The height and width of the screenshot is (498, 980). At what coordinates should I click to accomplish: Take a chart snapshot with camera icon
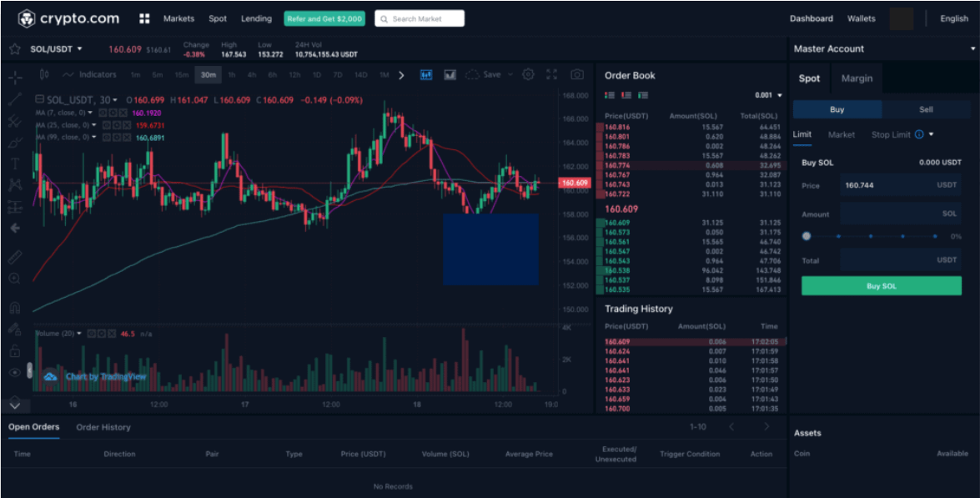(576, 74)
